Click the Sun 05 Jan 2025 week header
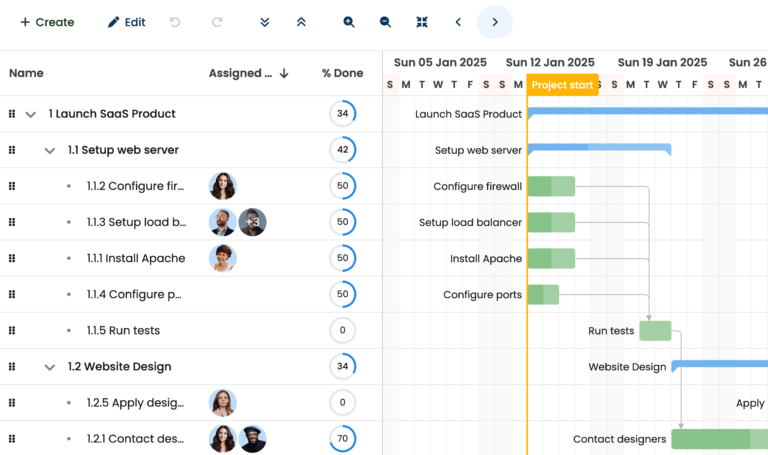The height and width of the screenshot is (455, 768). 440,62
